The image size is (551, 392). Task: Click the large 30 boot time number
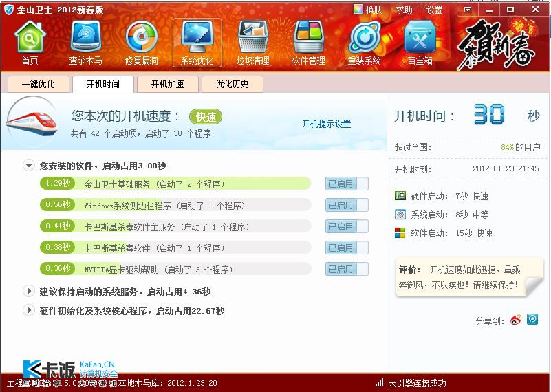pyautogui.click(x=489, y=115)
